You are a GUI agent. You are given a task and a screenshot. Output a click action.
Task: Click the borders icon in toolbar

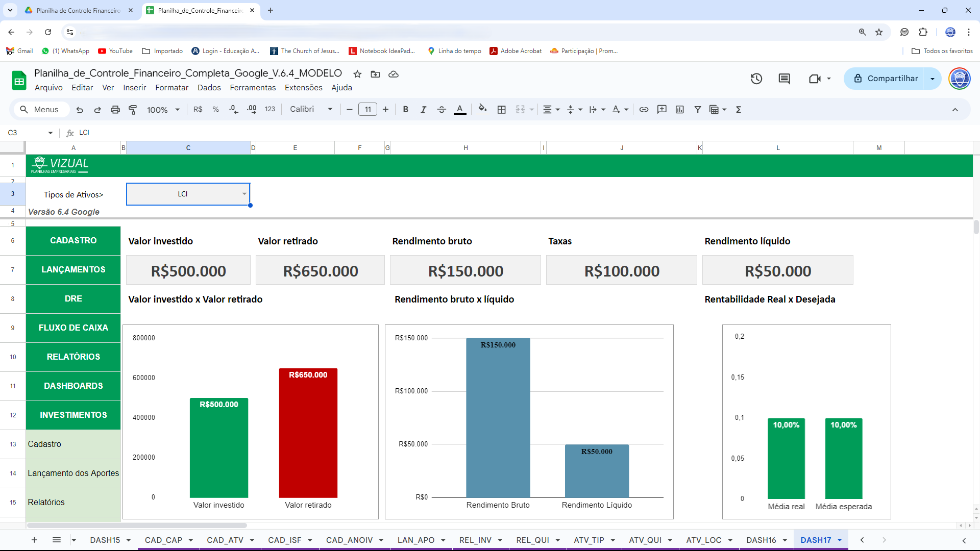pyautogui.click(x=501, y=109)
